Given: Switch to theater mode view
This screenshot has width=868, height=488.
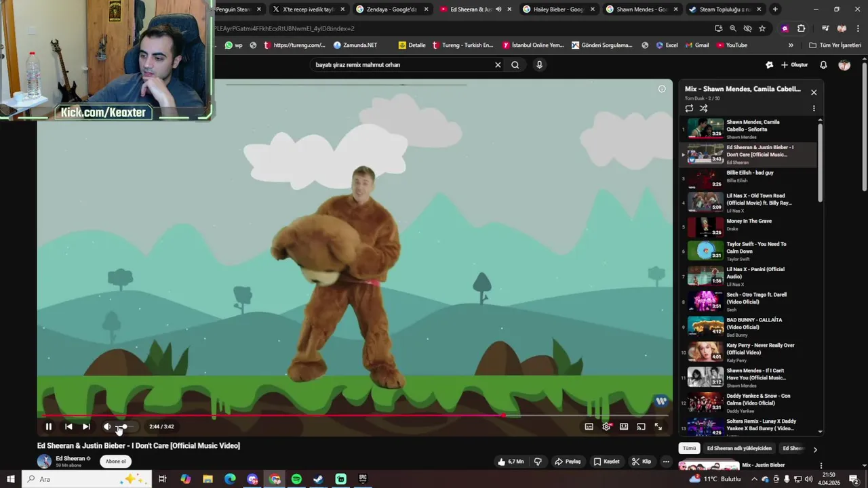Looking at the screenshot, I should pyautogui.click(x=624, y=426).
